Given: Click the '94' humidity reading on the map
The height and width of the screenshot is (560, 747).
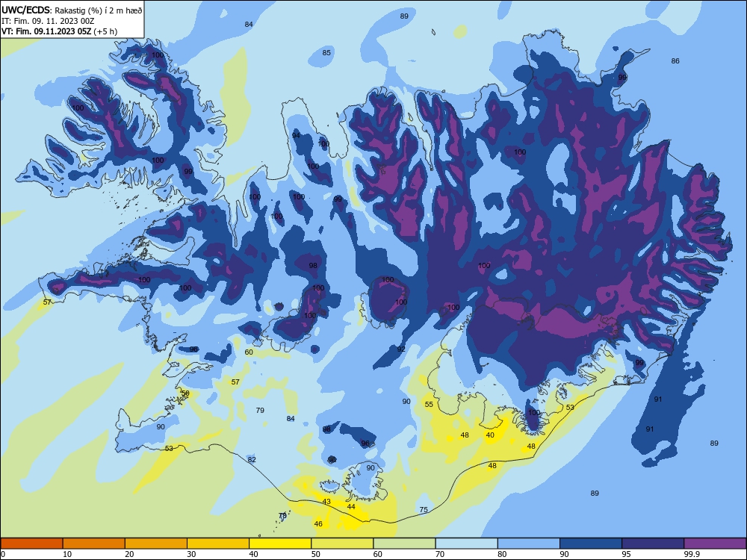Looking at the screenshot, I should pyautogui.click(x=296, y=136).
